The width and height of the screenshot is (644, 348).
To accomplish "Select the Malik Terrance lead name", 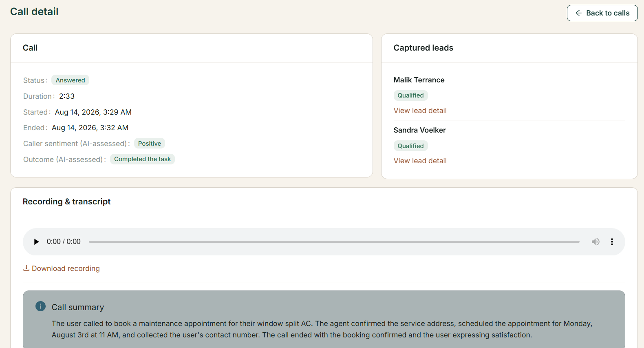I will (419, 80).
